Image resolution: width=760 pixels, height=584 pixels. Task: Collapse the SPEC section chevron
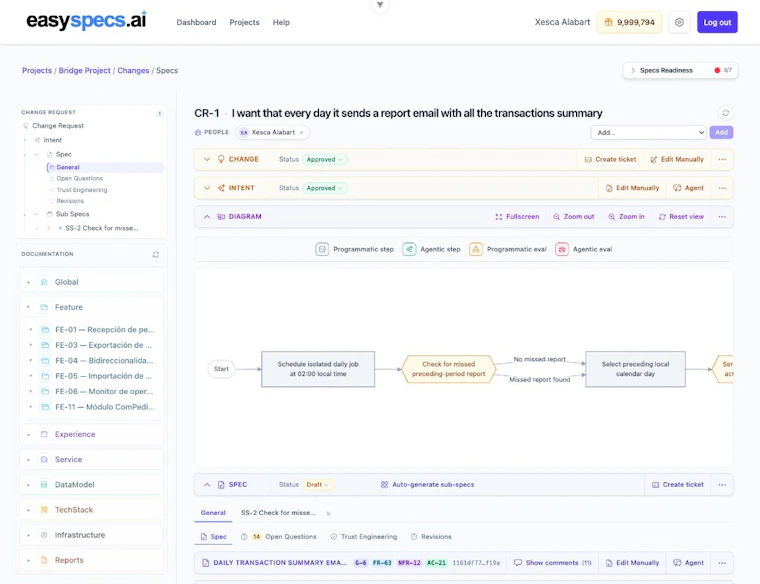(x=207, y=484)
